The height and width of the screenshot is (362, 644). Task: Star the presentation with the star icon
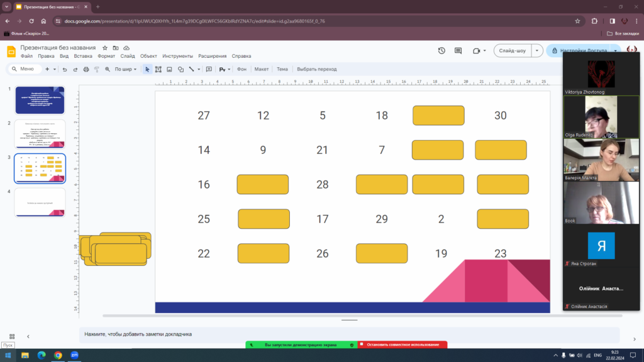point(105,48)
